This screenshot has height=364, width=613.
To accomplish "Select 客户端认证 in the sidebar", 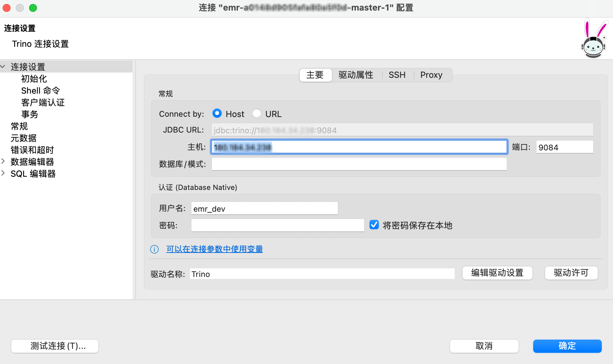I will [x=43, y=103].
